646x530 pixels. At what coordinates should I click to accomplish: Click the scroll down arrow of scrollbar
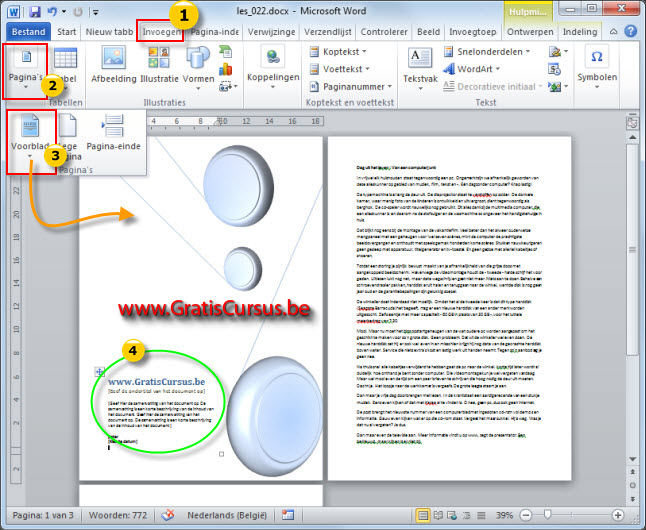pyautogui.click(x=632, y=459)
